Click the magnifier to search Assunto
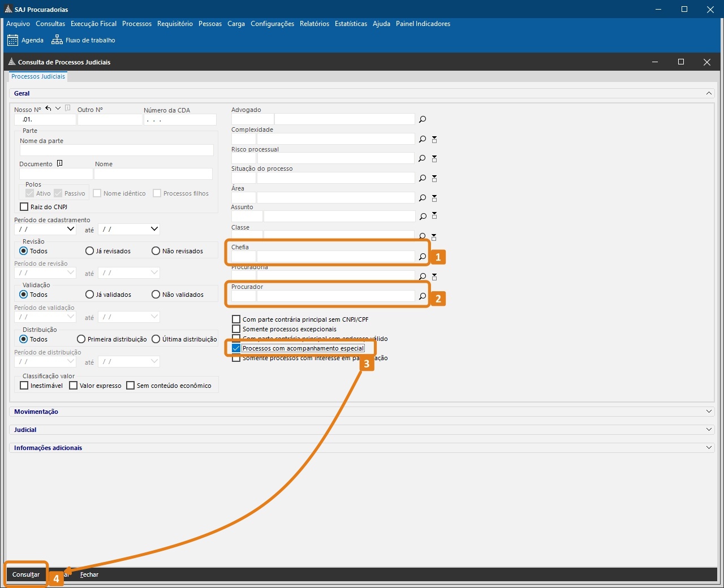The width and height of the screenshot is (724, 588). 423,216
